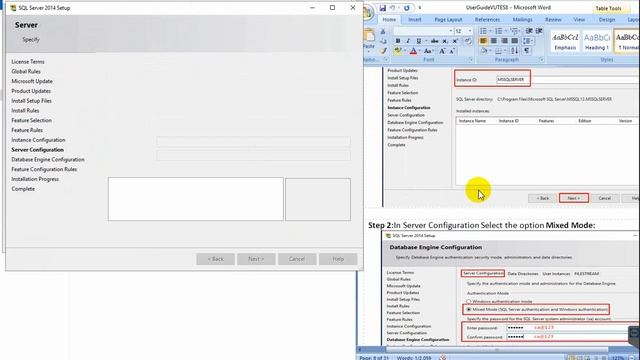Click the Shading paint bucket button

484,51
